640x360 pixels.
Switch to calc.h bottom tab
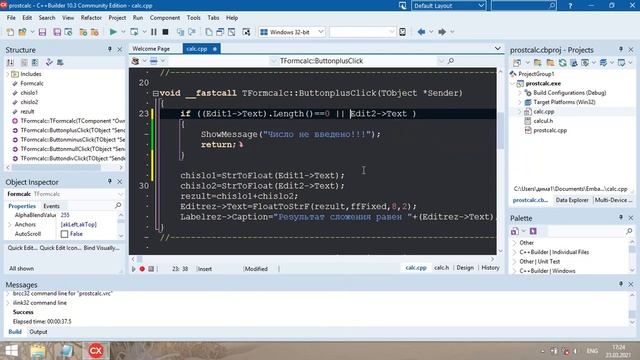441,268
